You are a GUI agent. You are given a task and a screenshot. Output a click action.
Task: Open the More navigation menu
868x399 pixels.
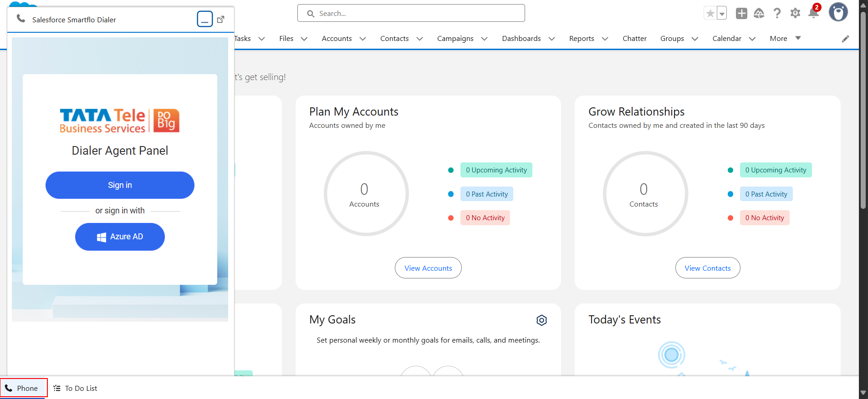click(785, 39)
